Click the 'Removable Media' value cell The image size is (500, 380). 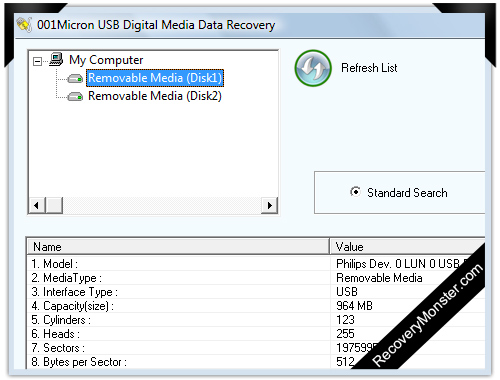coord(379,278)
